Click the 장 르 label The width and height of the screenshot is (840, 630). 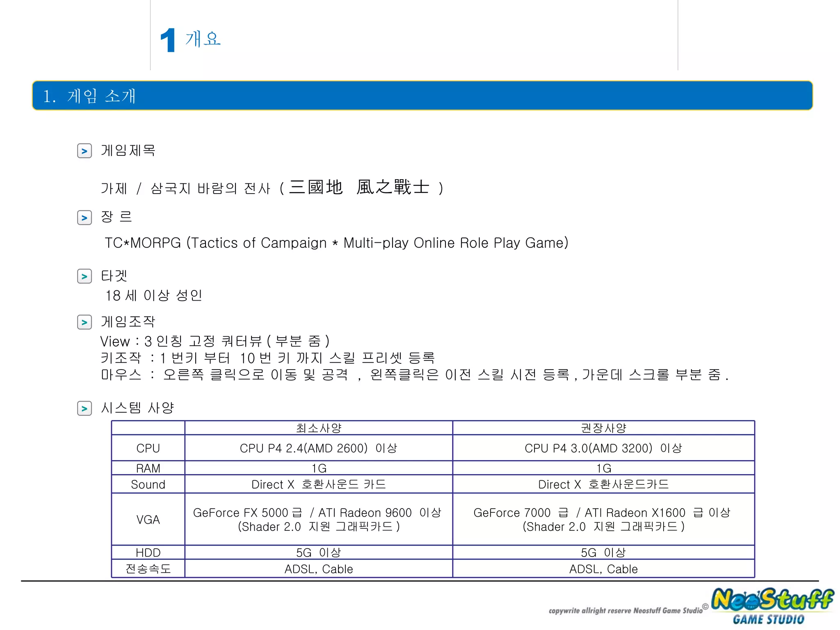pyautogui.click(x=116, y=217)
